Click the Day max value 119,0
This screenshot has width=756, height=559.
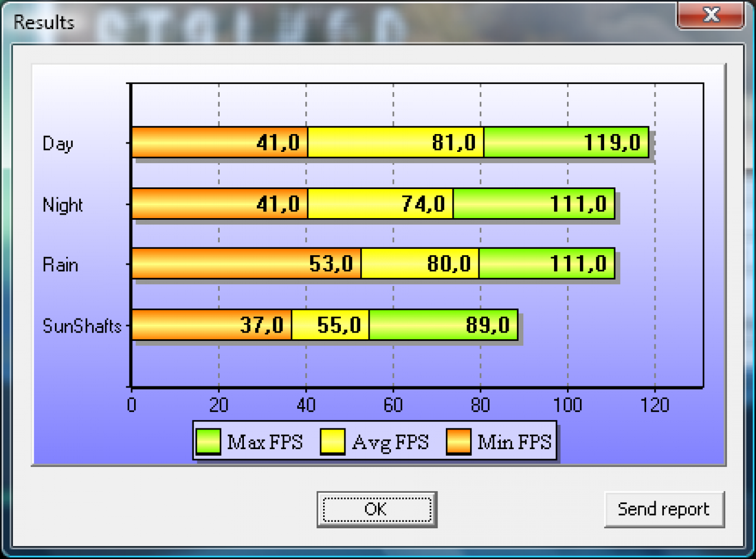coord(612,142)
